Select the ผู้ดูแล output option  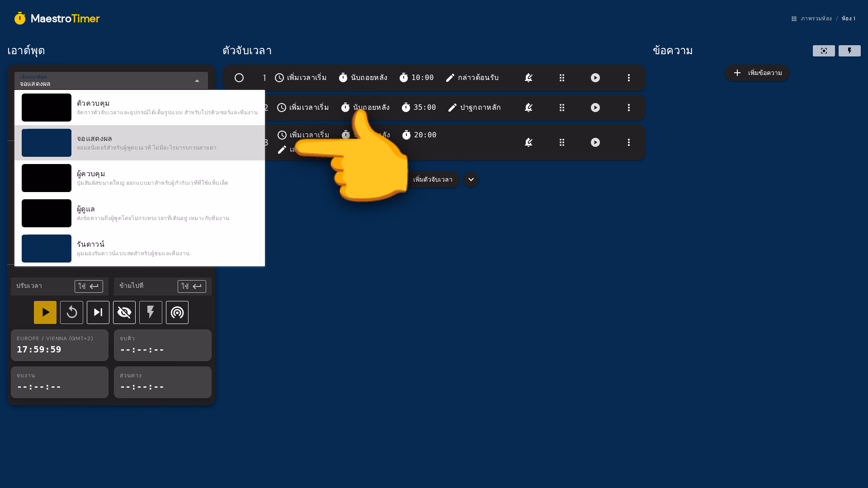(x=140, y=213)
